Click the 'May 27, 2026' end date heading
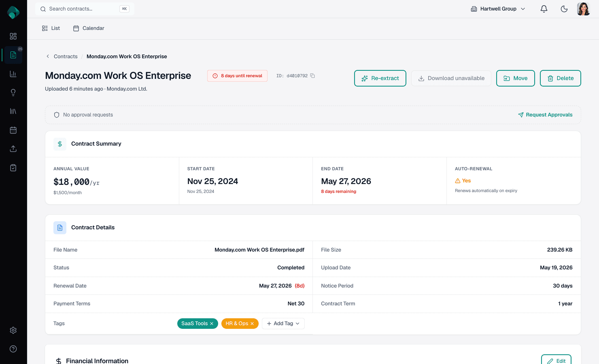 tap(346, 181)
